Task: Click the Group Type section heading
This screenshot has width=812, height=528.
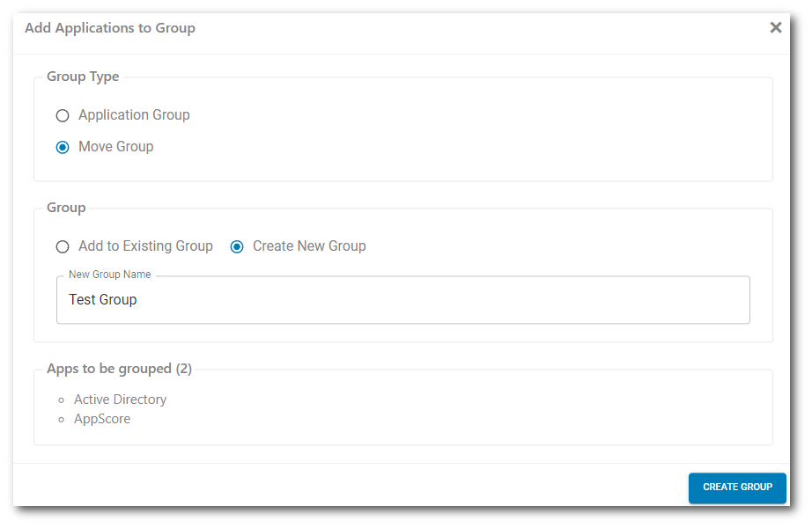Action: pos(83,77)
